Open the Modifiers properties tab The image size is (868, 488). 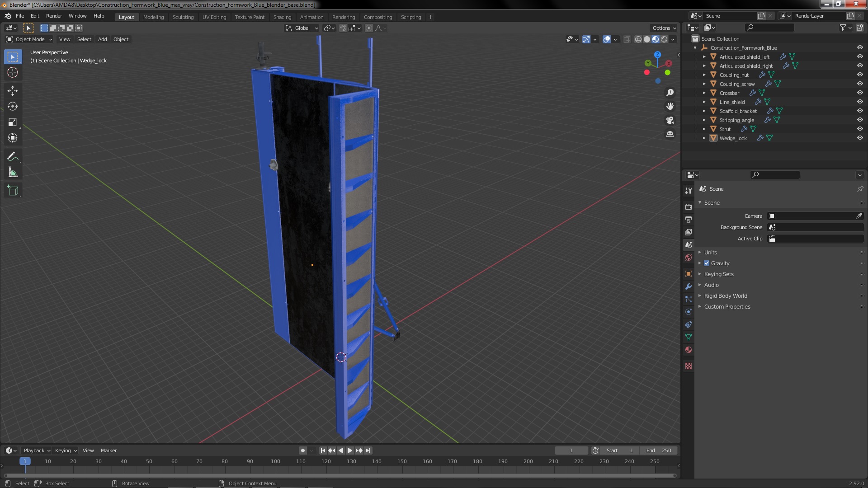click(x=689, y=286)
